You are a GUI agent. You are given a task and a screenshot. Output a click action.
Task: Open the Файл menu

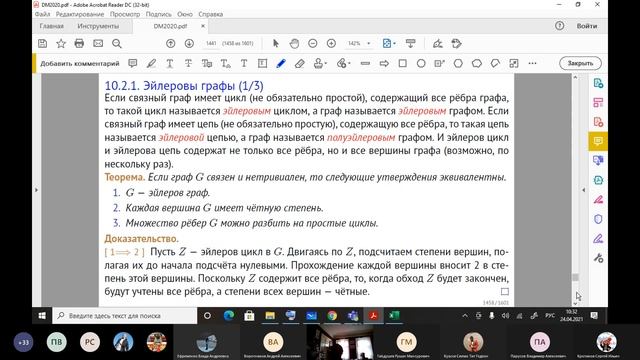pyautogui.click(x=42, y=14)
